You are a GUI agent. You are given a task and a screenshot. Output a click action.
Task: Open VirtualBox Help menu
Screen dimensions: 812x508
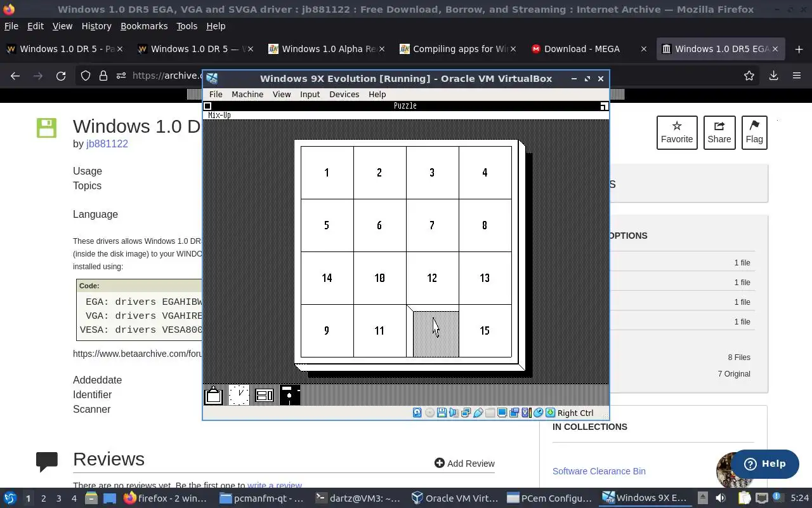377,94
